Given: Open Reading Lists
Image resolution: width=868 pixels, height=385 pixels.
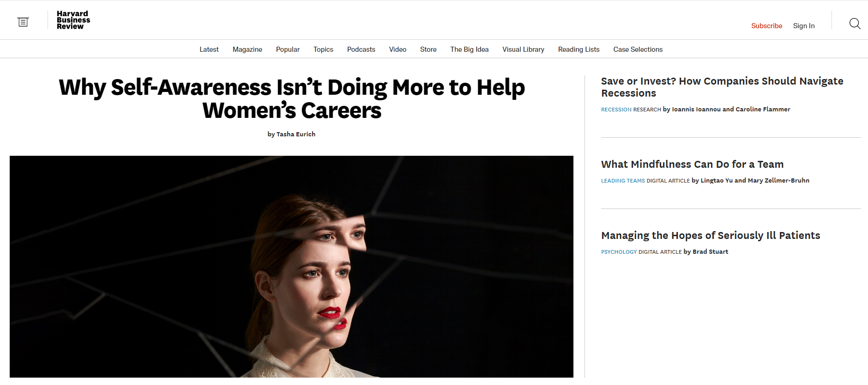Looking at the screenshot, I should coord(579,49).
